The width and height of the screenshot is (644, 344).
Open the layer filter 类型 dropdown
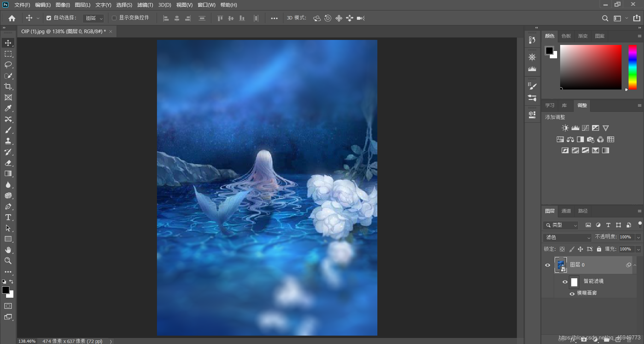[x=561, y=225]
